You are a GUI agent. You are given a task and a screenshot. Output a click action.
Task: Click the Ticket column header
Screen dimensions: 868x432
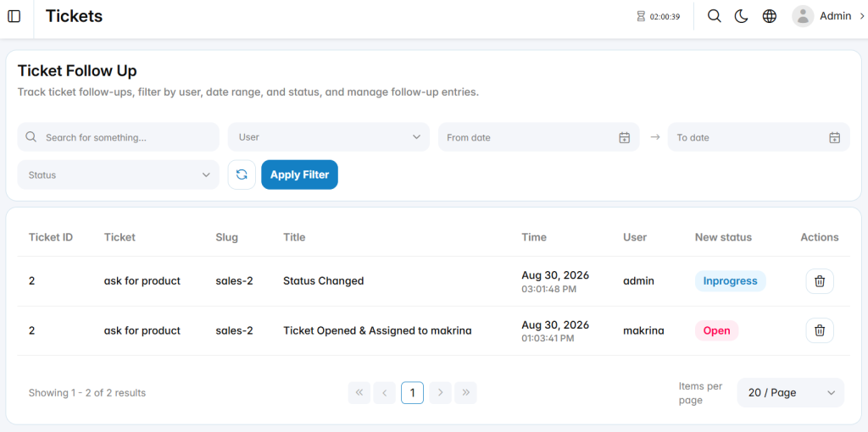pyautogui.click(x=120, y=237)
